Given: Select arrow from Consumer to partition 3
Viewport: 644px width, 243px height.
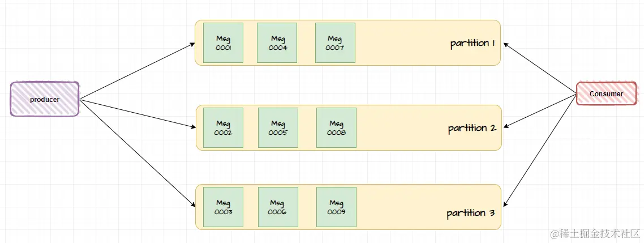Looking at the screenshot, I should pos(540,150).
